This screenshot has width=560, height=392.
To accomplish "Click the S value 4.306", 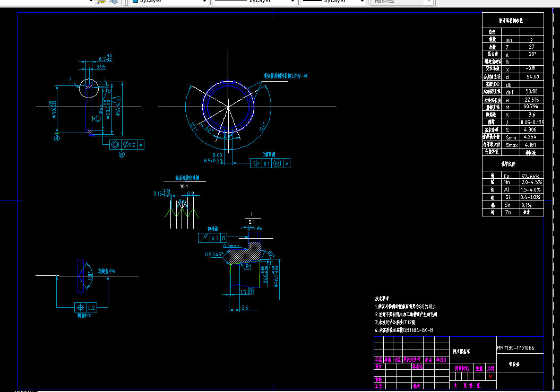I will coord(530,129).
